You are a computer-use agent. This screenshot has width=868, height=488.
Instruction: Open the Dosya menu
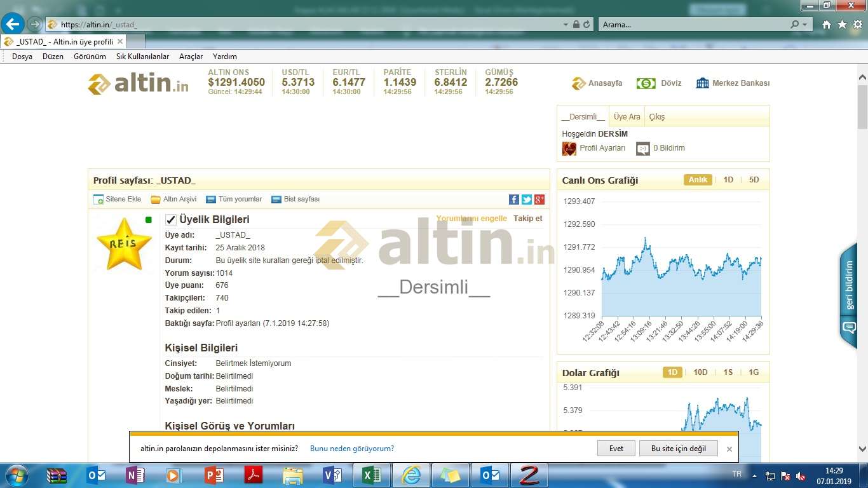tap(22, 57)
